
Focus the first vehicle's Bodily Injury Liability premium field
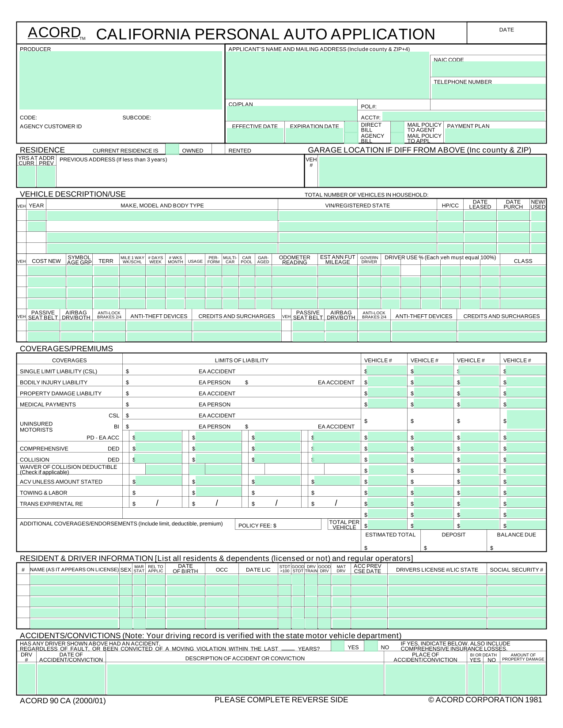click(387, 381)
